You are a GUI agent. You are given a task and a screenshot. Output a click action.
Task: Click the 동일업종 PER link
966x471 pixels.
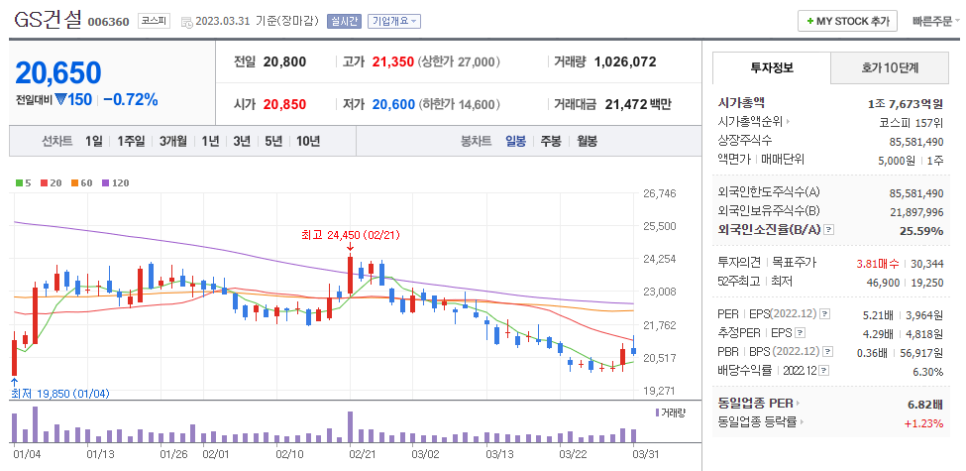pos(755,404)
